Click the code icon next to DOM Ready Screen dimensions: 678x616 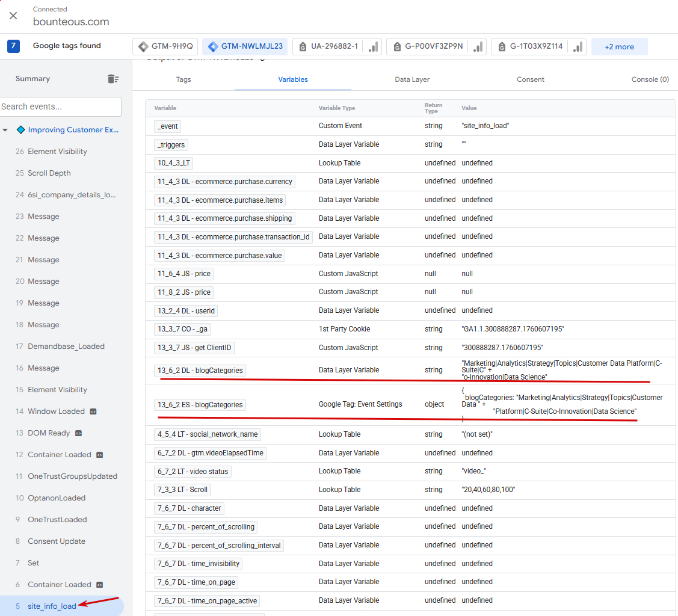(78, 433)
